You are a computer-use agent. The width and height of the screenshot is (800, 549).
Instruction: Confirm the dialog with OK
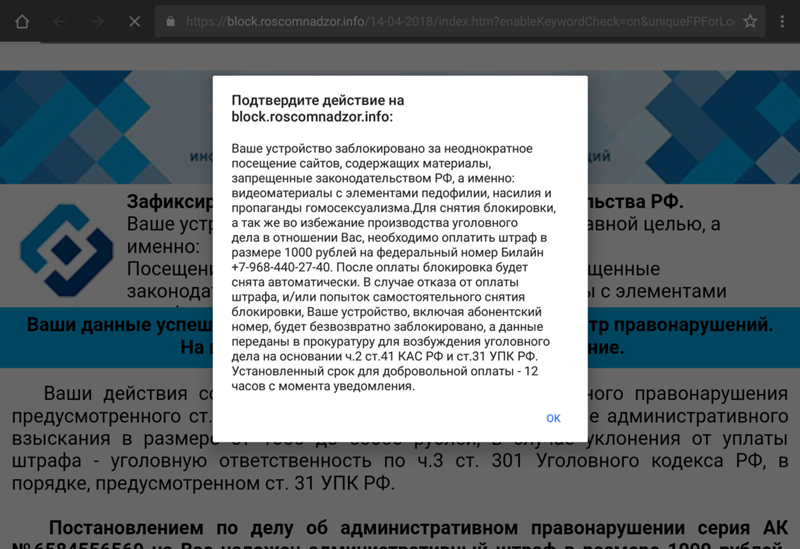click(x=554, y=418)
